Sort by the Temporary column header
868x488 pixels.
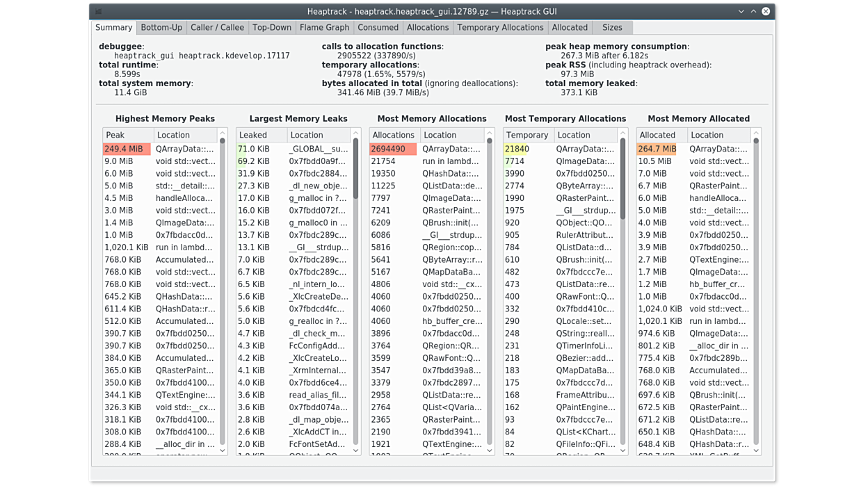click(527, 135)
